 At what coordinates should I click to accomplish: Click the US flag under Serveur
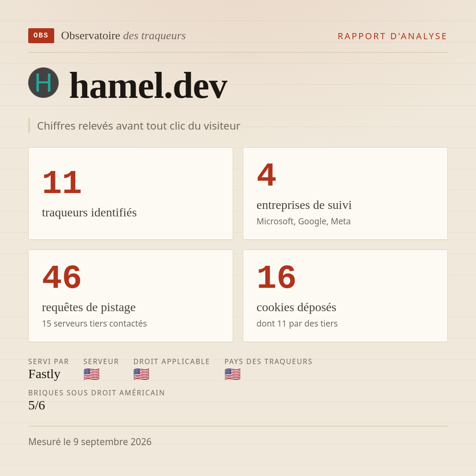91,374
